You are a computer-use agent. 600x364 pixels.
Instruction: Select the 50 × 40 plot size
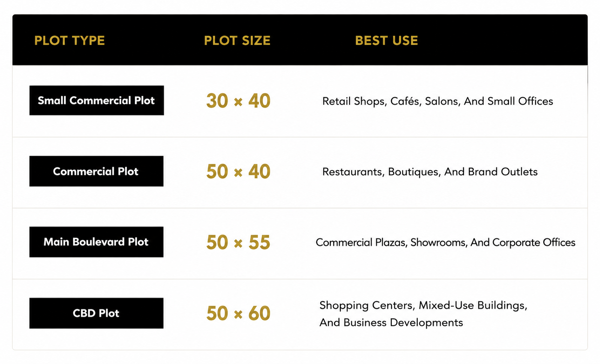tap(238, 172)
